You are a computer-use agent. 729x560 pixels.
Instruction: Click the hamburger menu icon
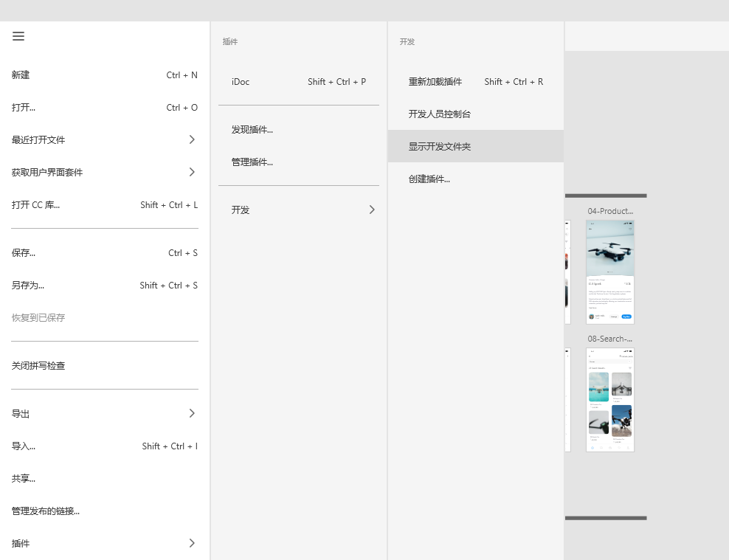pyautogui.click(x=18, y=36)
